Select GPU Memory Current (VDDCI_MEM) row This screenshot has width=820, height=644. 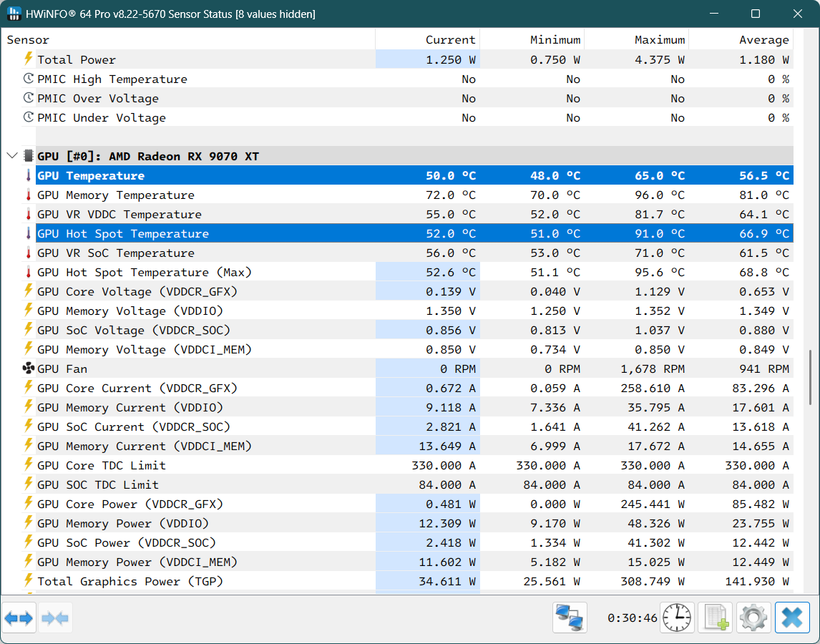pyautogui.click(x=415, y=447)
